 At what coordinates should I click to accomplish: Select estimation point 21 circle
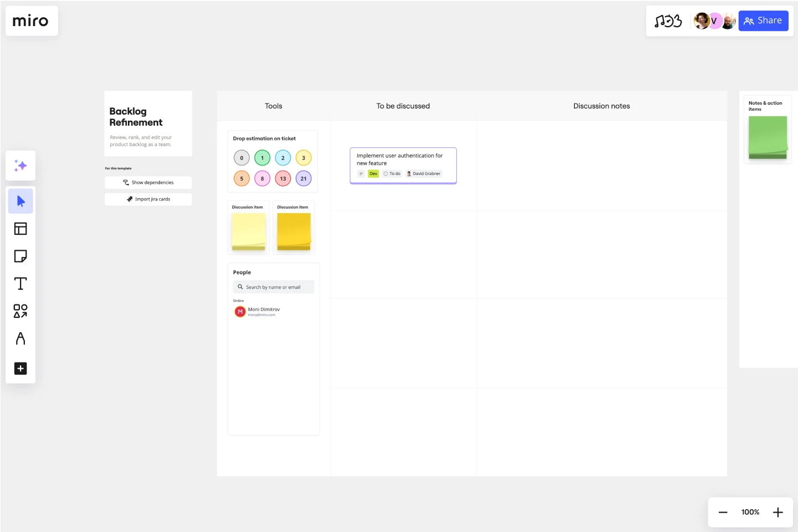point(303,178)
